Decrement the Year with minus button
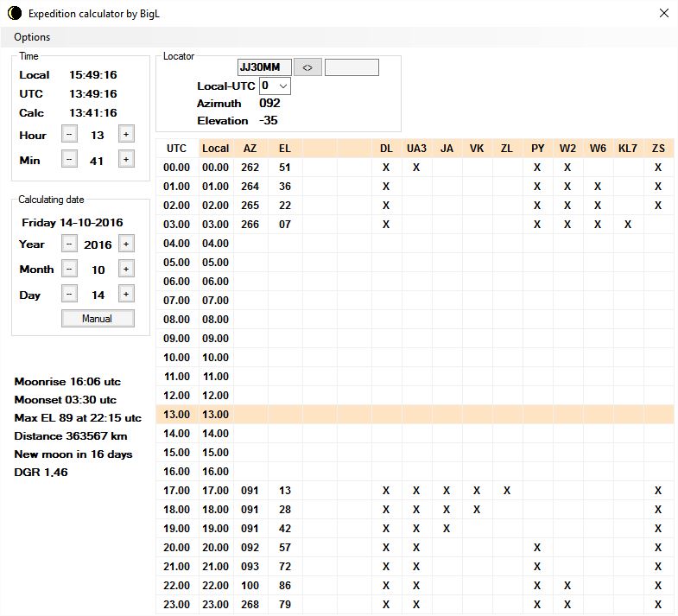The image size is (678, 616). [69, 244]
